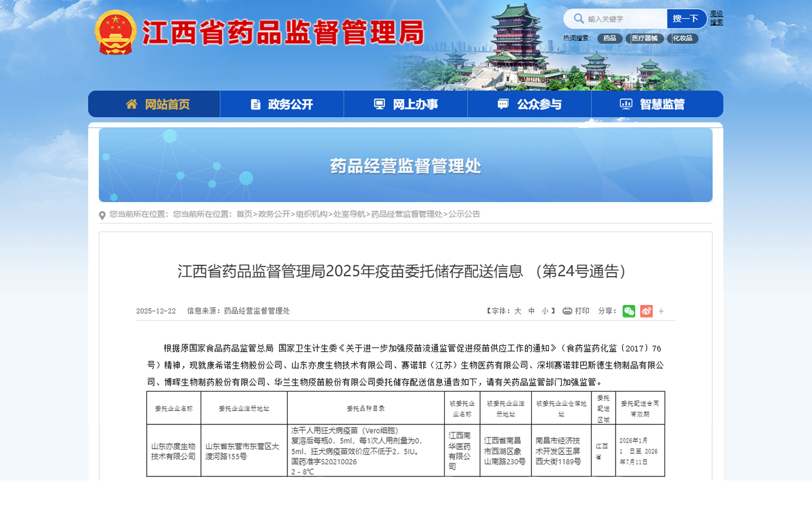Screen dimensions: 812x508
Task: Open 高级搜索 advanced search link
Action: [716, 18]
